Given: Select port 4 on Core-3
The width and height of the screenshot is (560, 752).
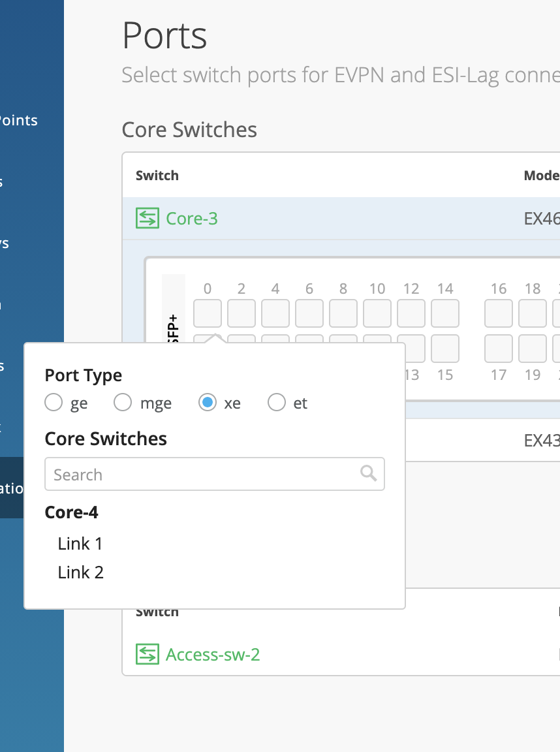Looking at the screenshot, I should coord(275,313).
